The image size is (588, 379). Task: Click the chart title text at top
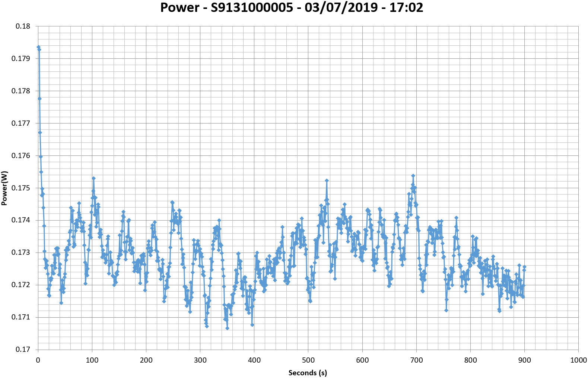tap(292, 8)
